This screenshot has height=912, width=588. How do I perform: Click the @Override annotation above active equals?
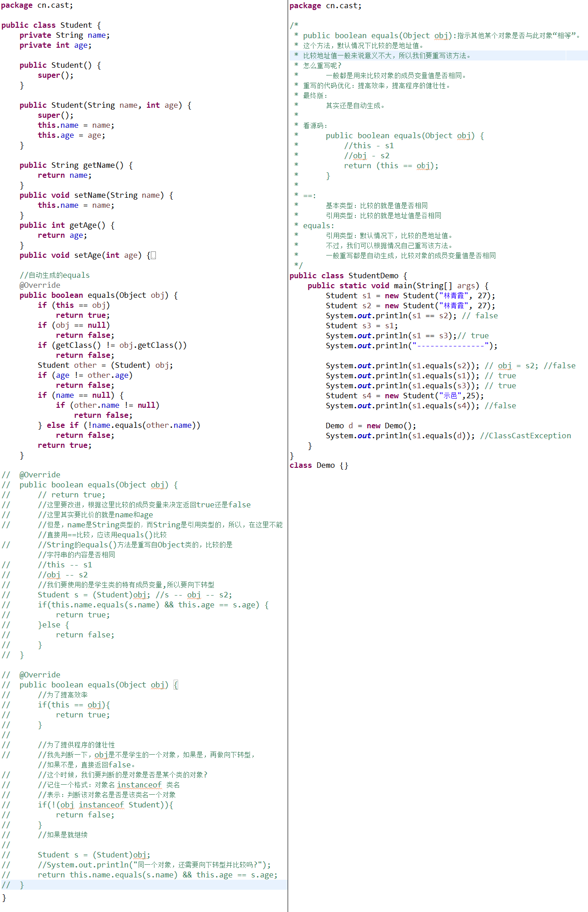click(x=40, y=286)
